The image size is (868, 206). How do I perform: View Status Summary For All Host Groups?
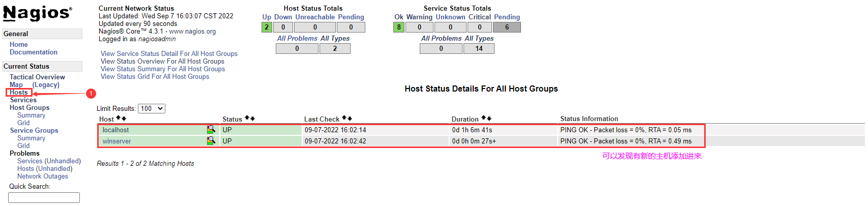[163, 69]
